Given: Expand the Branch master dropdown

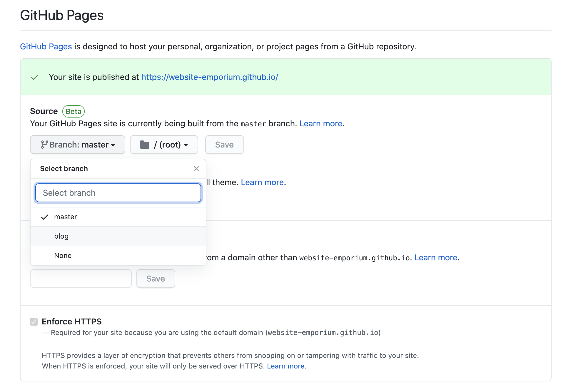Looking at the screenshot, I should [77, 145].
